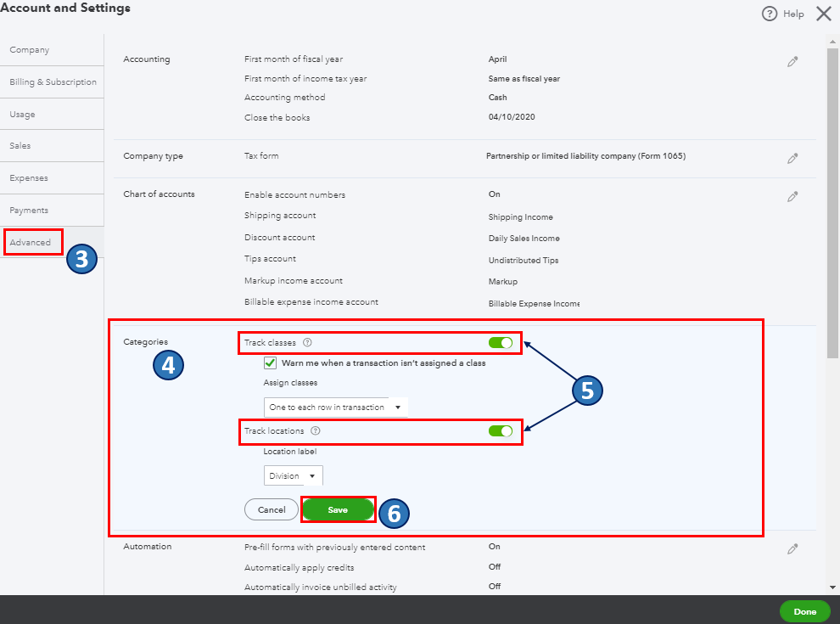The height and width of the screenshot is (624, 840).
Task: Disable the Track locations switch
Action: tap(501, 431)
